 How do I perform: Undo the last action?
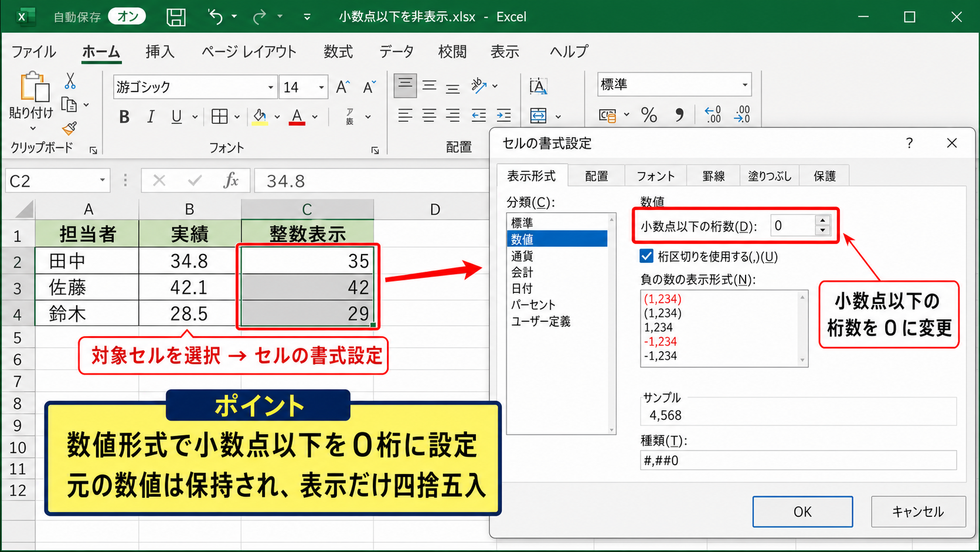point(215,17)
